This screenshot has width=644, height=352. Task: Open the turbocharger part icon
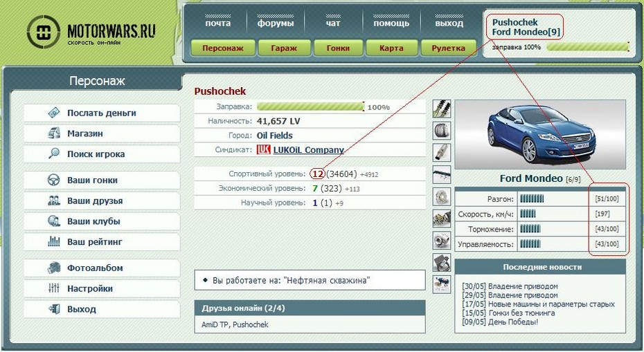[442, 241]
